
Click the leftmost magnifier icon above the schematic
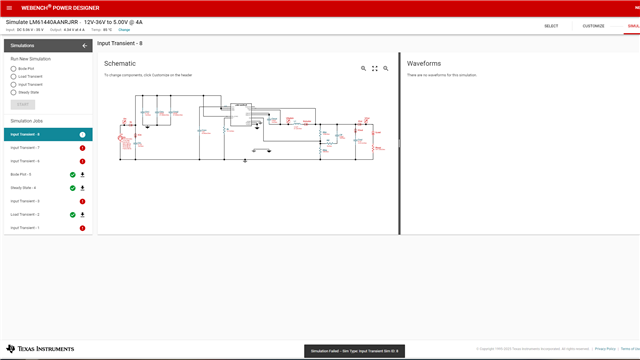[363, 69]
